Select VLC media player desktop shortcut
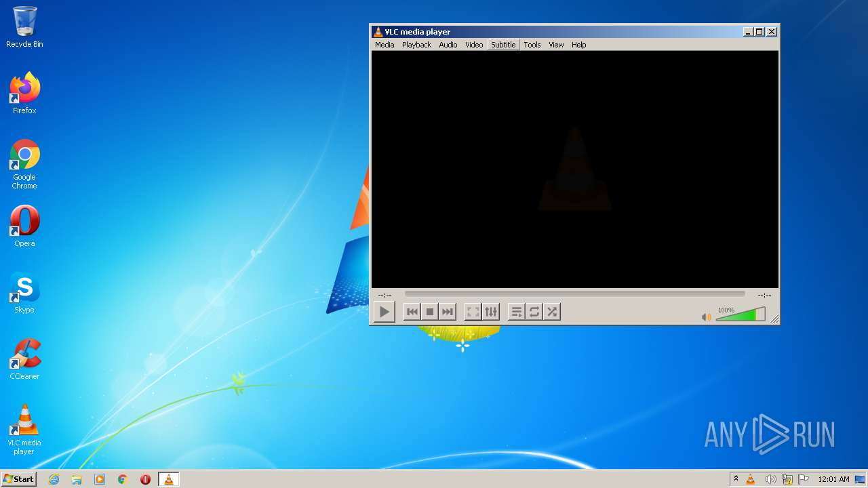This screenshot has width=868, height=488. (x=24, y=430)
